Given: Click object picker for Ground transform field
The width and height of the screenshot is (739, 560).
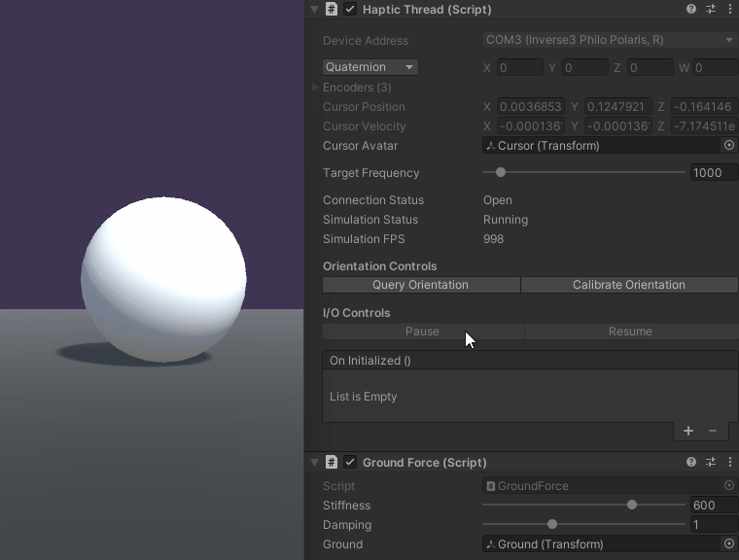Looking at the screenshot, I should point(728,544).
